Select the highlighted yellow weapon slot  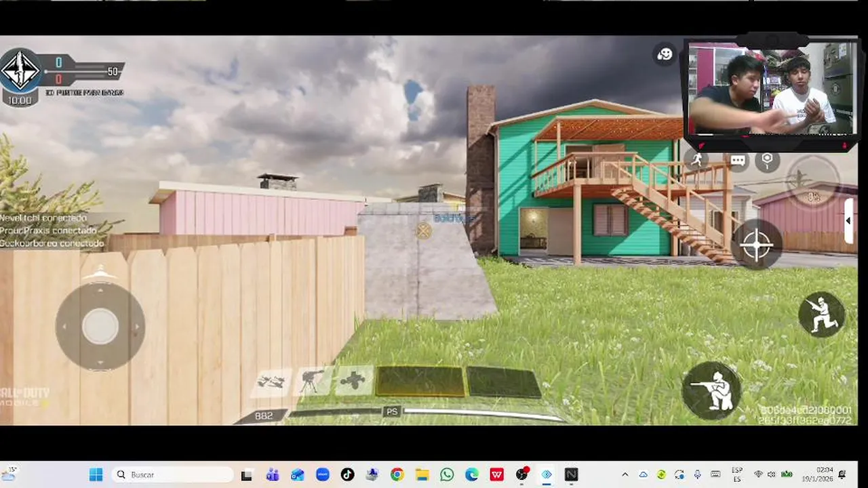click(x=420, y=382)
